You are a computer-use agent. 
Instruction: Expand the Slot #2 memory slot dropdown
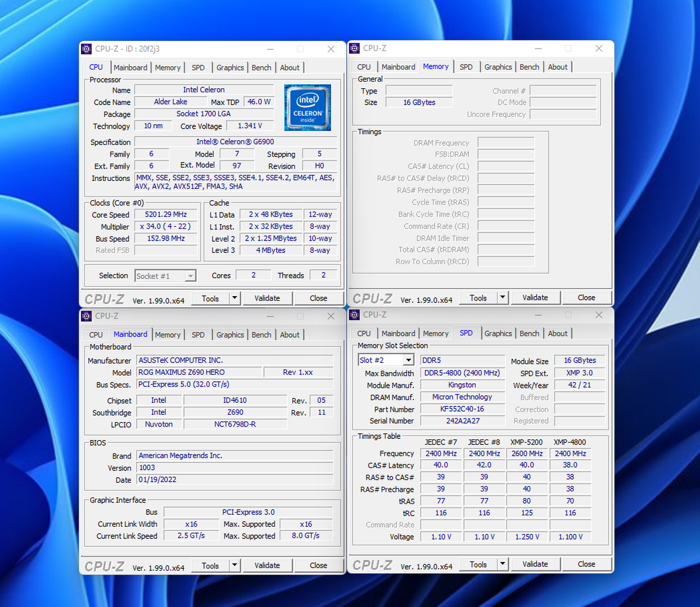coord(409,360)
